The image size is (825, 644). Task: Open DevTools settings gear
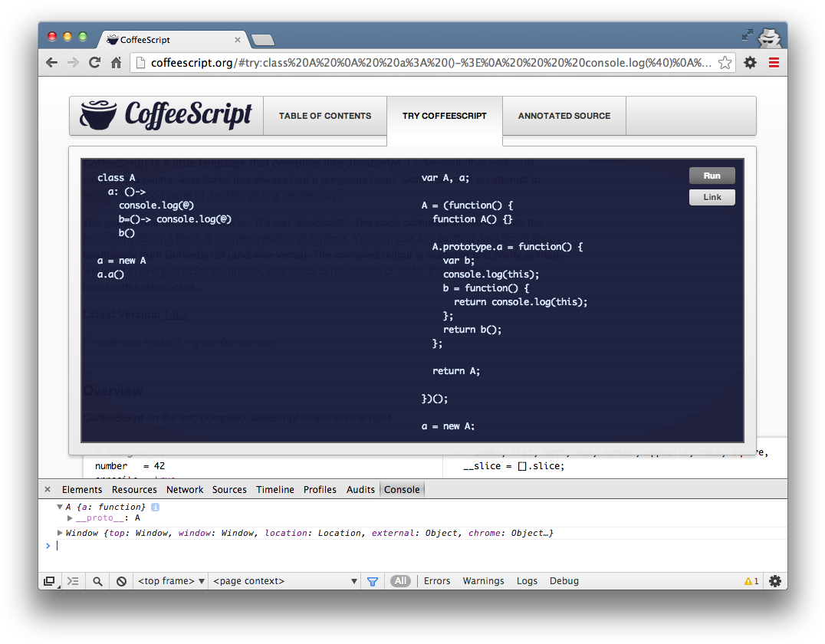pyautogui.click(x=774, y=580)
